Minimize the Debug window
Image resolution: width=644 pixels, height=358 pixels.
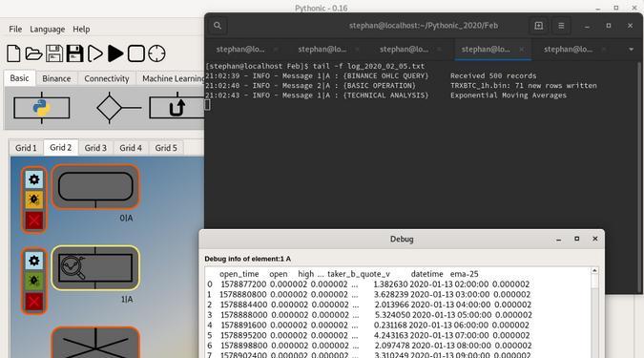pos(558,240)
